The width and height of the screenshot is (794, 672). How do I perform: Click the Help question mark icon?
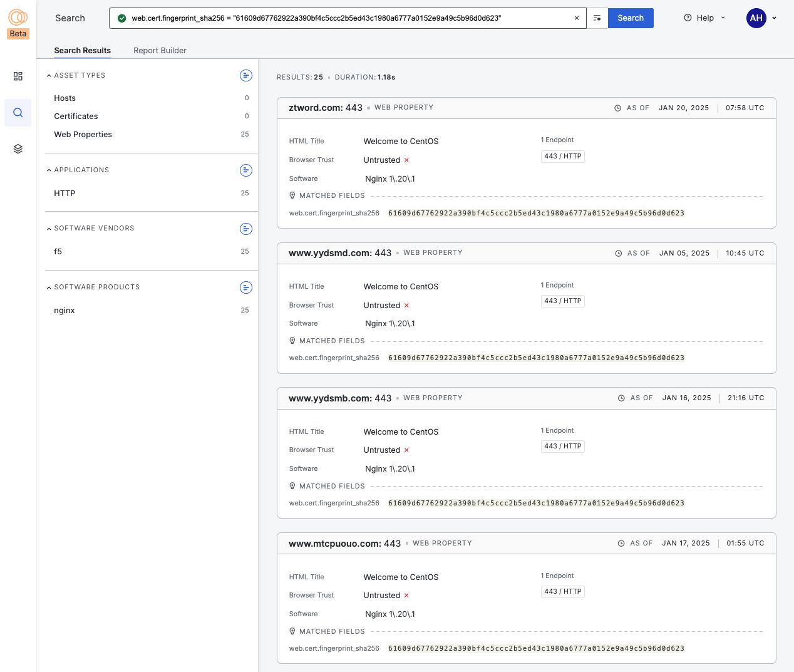(687, 18)
